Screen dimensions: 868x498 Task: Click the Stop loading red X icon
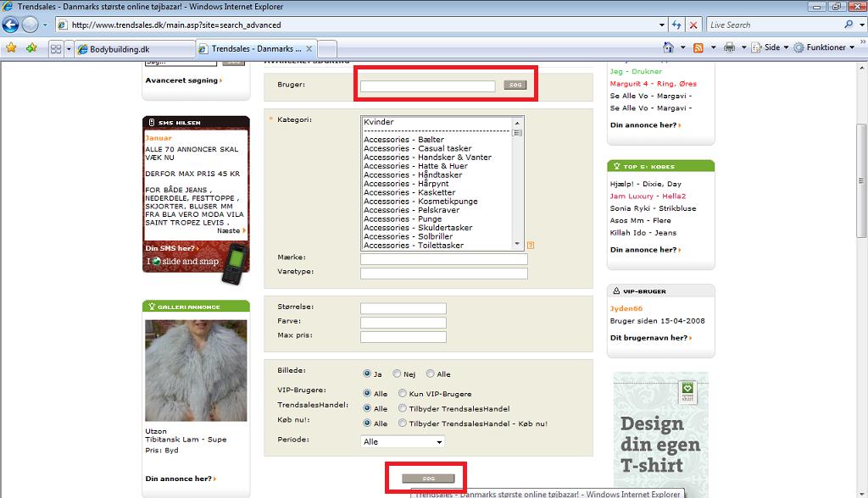point(693,25)
